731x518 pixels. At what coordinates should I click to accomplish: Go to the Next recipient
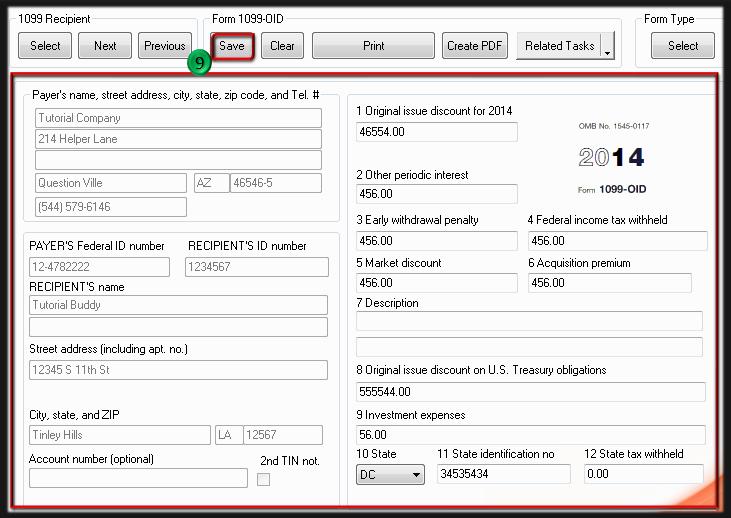tap(105, 46)
